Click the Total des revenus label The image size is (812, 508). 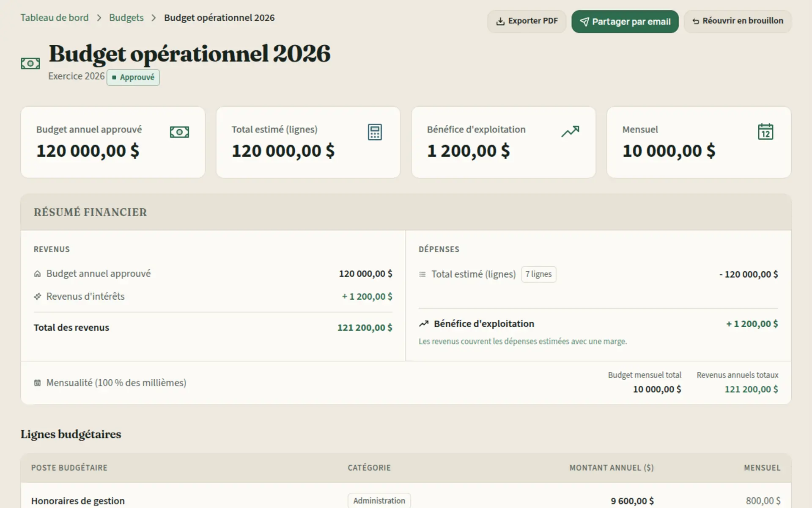[x=71, y=328]
